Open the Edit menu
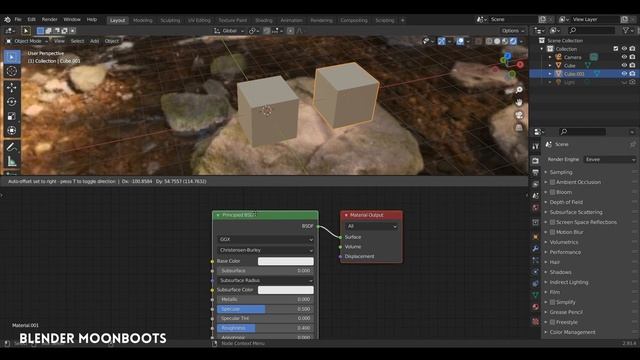The image size is (640, 360). 31,20
